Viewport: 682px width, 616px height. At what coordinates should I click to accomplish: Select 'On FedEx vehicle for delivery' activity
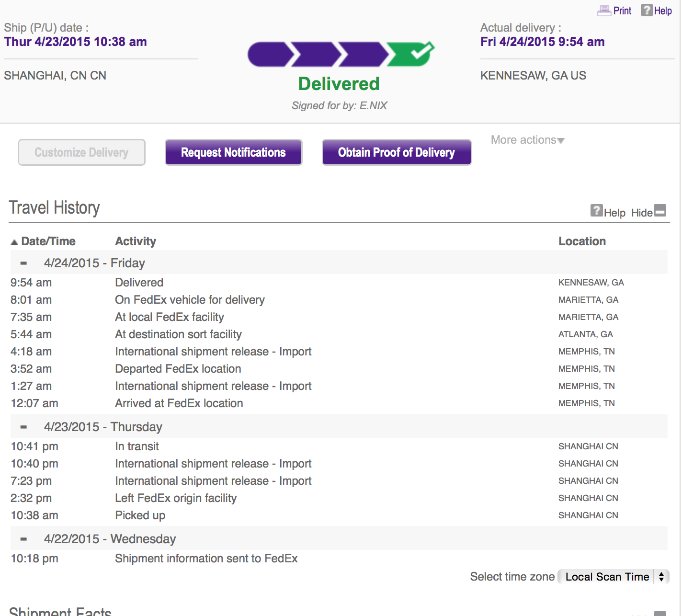point(190,300)
